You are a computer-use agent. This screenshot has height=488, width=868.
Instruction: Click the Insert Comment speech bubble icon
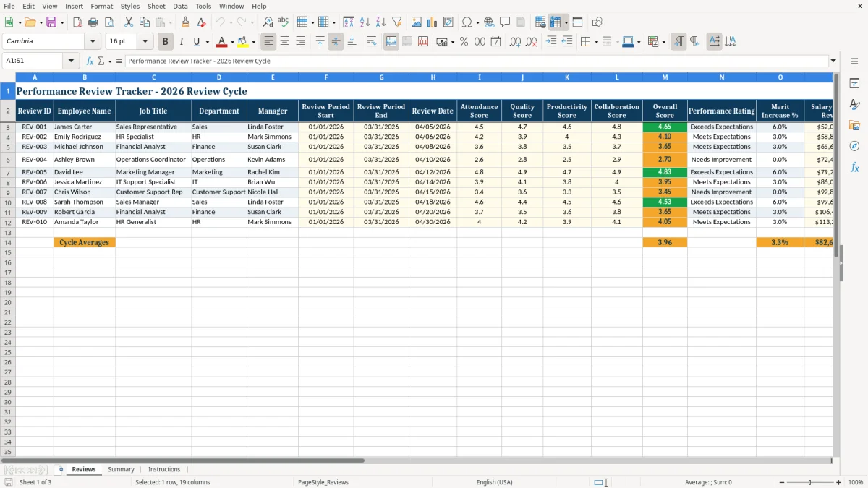(505, 22)
